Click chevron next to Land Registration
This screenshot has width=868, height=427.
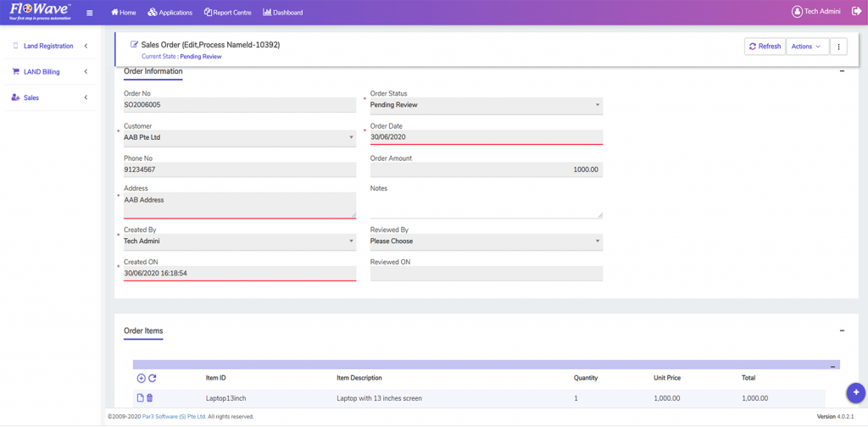click(86, 46)
